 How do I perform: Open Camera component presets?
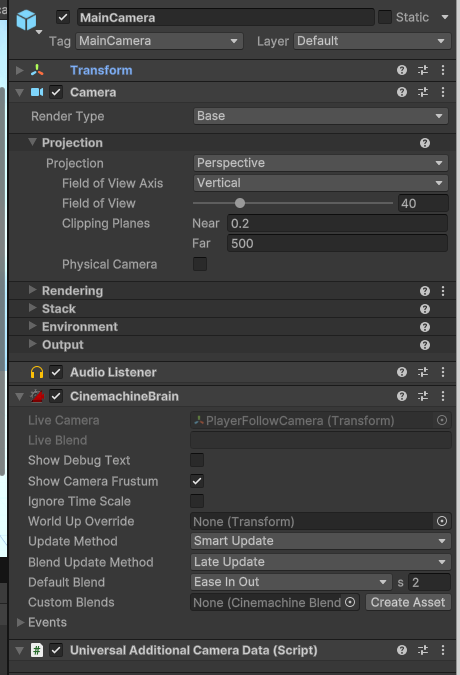coord(423,92)
